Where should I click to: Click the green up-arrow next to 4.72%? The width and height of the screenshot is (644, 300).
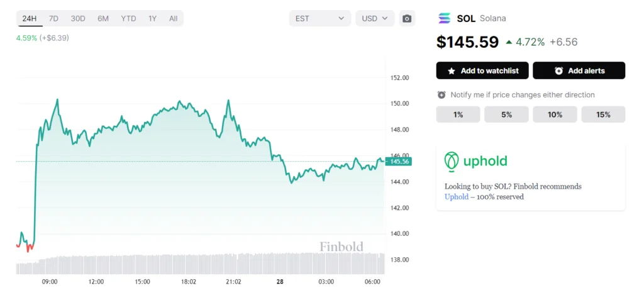[x=509, y=42]
